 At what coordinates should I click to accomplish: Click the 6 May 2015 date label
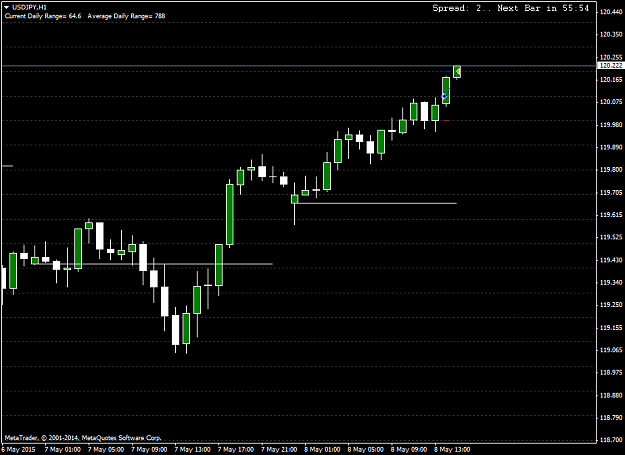point(18,449)
